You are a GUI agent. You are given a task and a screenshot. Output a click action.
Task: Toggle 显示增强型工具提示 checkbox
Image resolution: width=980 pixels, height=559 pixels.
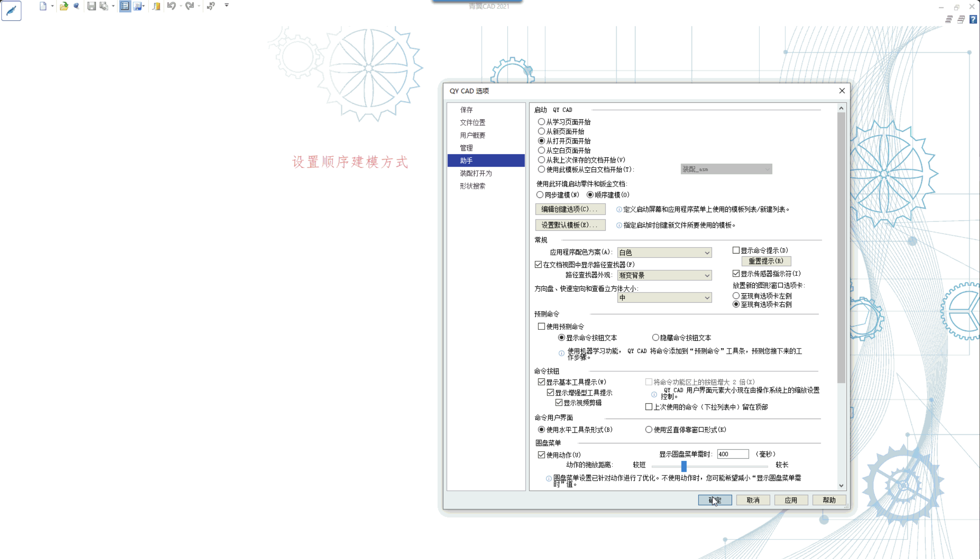[550, 392]
